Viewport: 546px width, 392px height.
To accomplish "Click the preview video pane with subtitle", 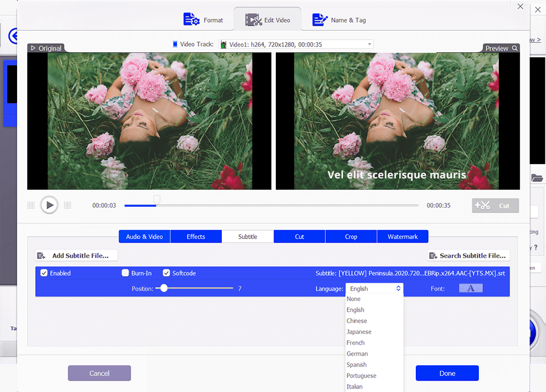I will pyautogui.click(x=398, y=121).
